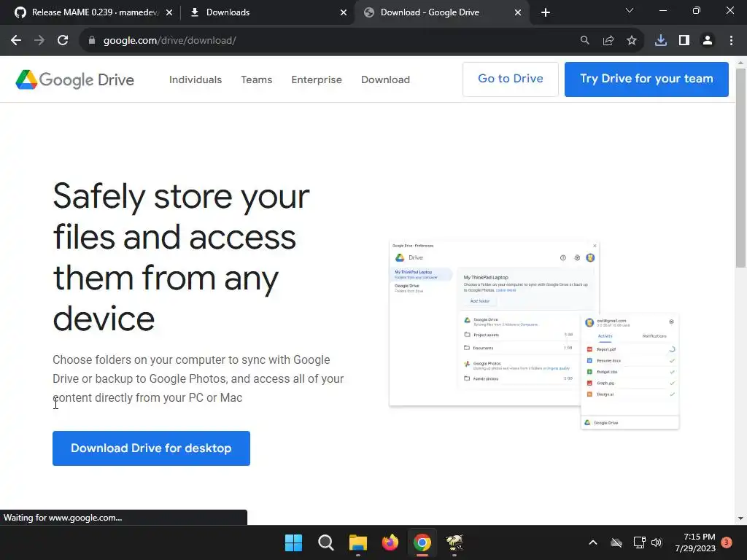This screenshot has width=747, height=560.
Task: Expand the tab search chevron
Action: pos(630,10)
